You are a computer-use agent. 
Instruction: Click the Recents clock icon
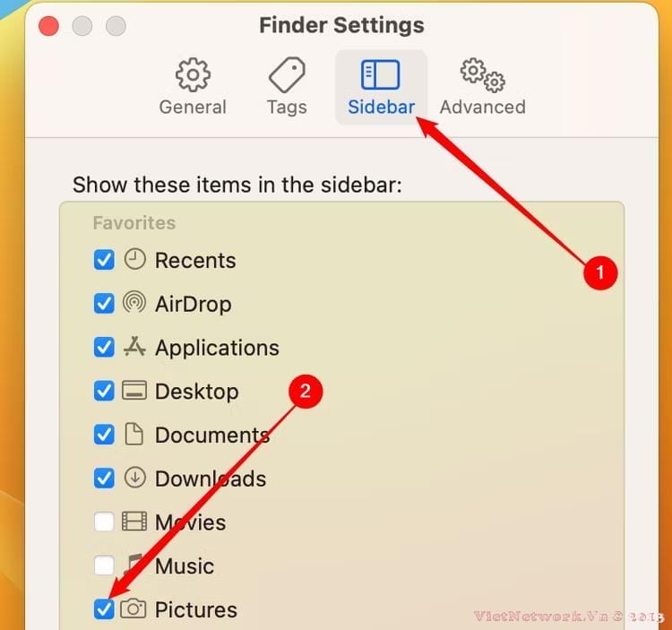point(135,260)
